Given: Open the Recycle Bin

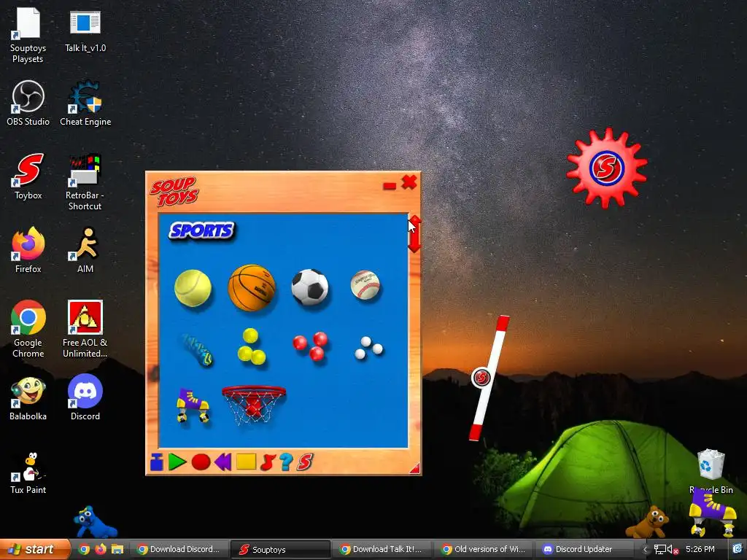Looking at the screenshot, I should point(711,471).
